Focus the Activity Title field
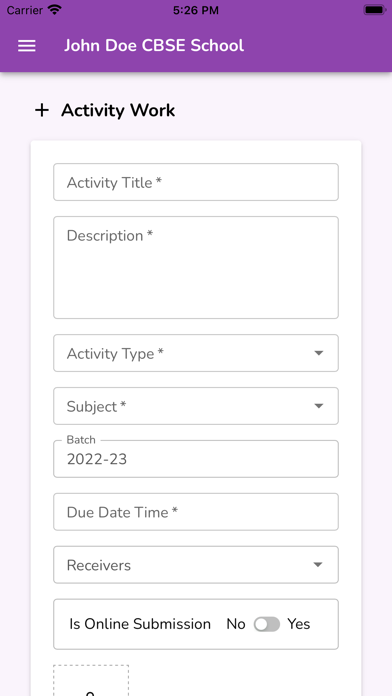Image resolution: width=392 pixels, height=696 pixels. [196, 182]
